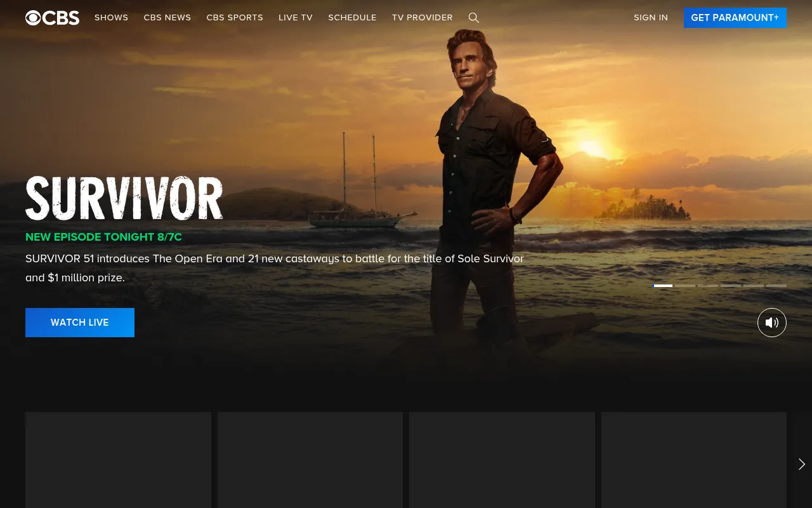Open TV Provider page

coord(422,18)
